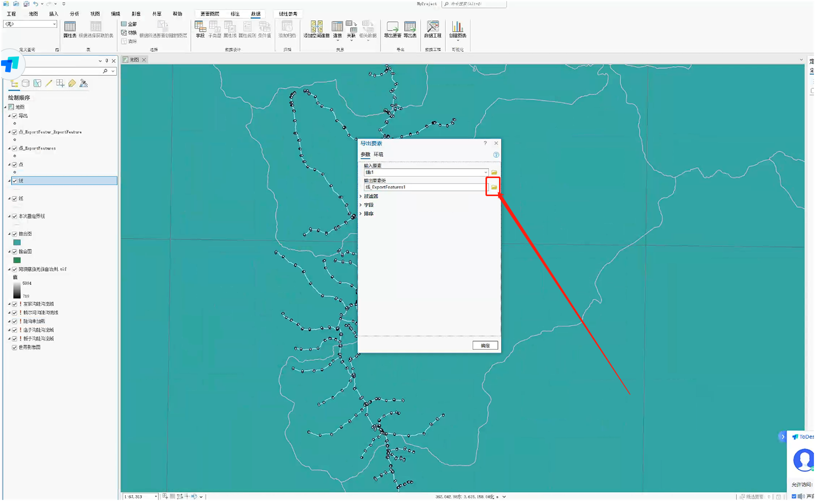Open contents pane options down arrow
Viewport: 819px width, 504px height.
click(100, 61)
